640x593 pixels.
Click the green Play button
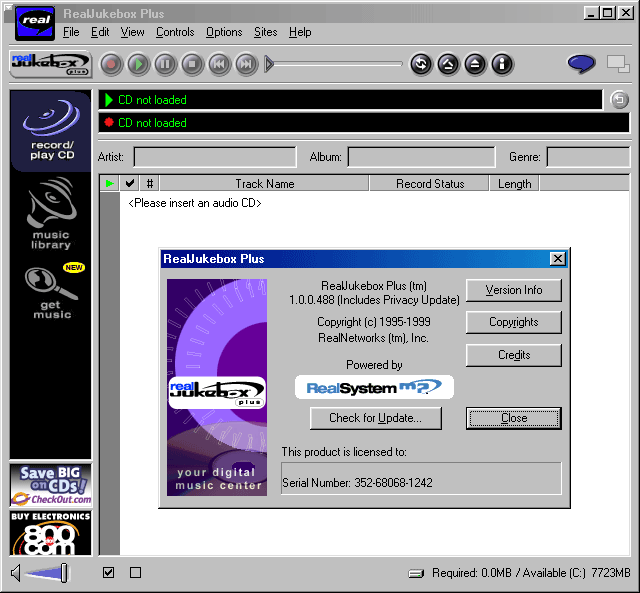click(x=138, y=64)
